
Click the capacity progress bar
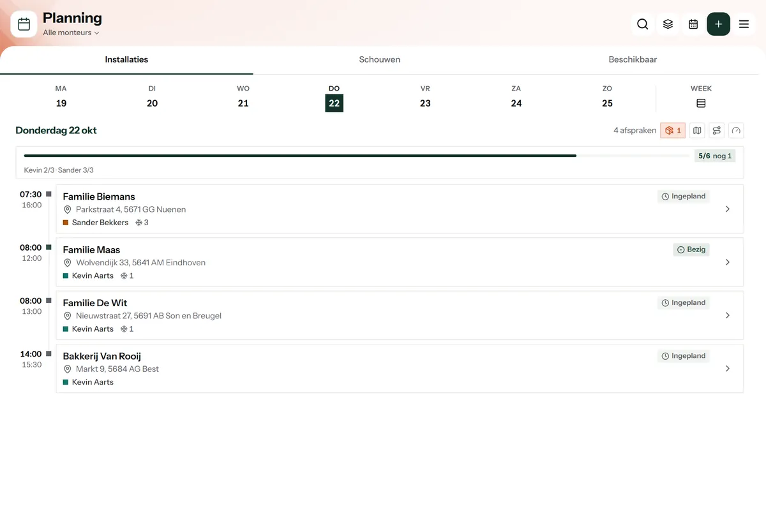click(x=357, y=156)
